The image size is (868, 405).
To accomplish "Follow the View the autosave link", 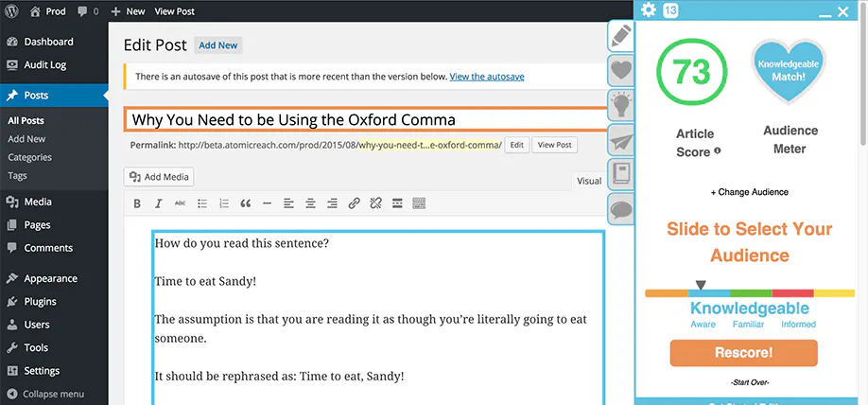I will (x=487, y=77).
